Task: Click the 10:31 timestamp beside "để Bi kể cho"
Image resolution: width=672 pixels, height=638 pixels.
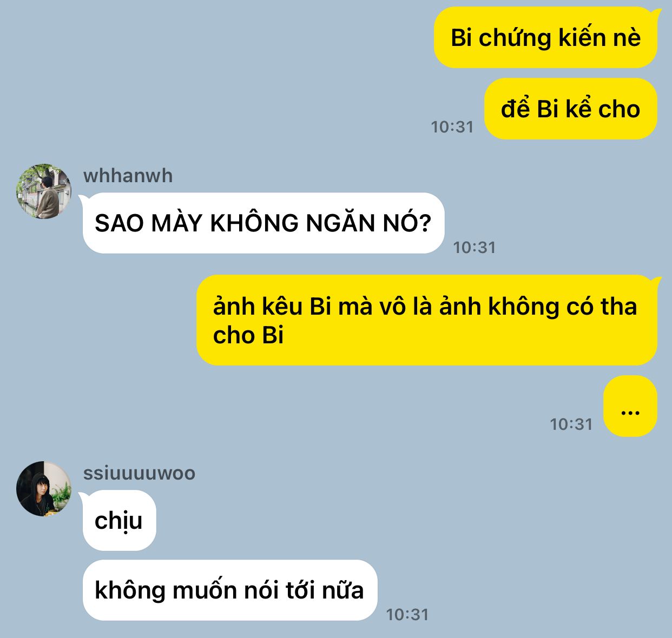Action: coord(452,127)
